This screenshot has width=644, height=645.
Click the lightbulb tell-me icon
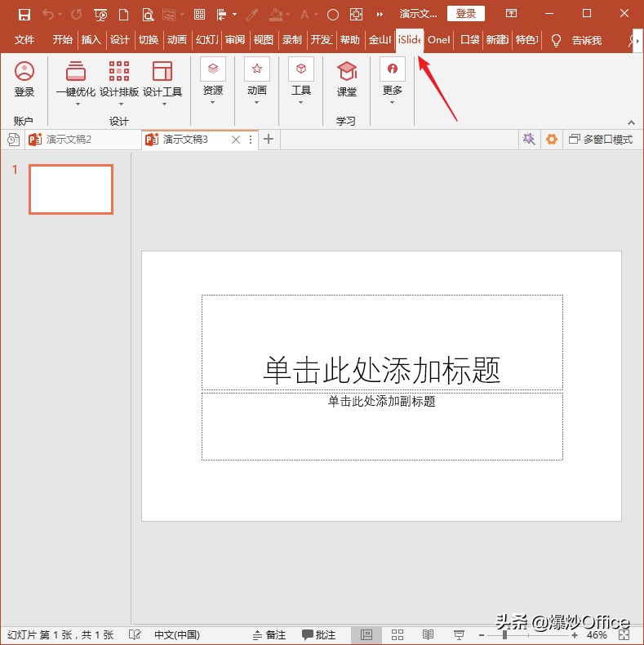(x=556, y=40)
